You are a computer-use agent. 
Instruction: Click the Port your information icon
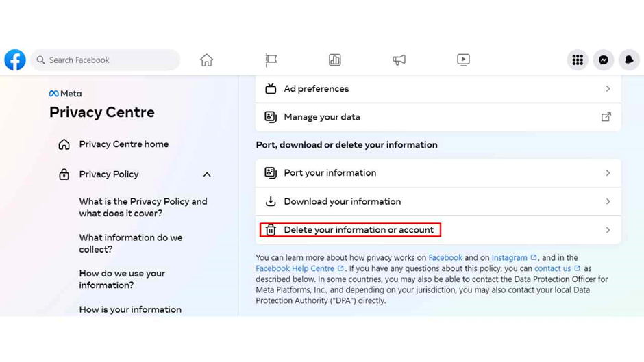pyautogui.click(x=271, y=173)
